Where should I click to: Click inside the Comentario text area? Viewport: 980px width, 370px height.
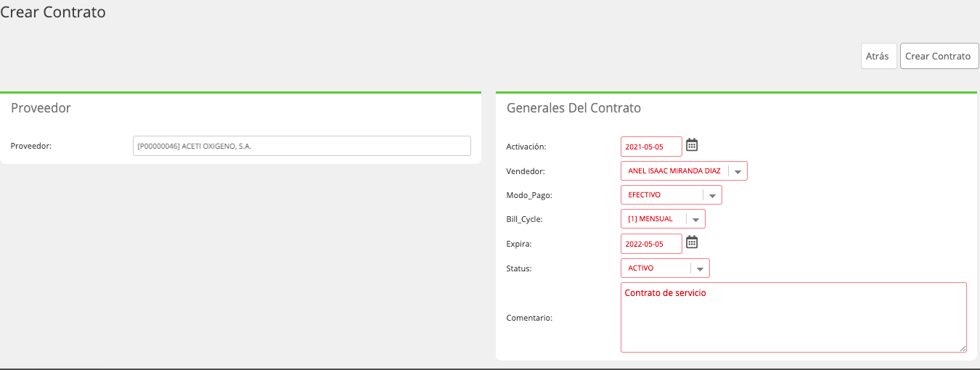coord(793,318)
